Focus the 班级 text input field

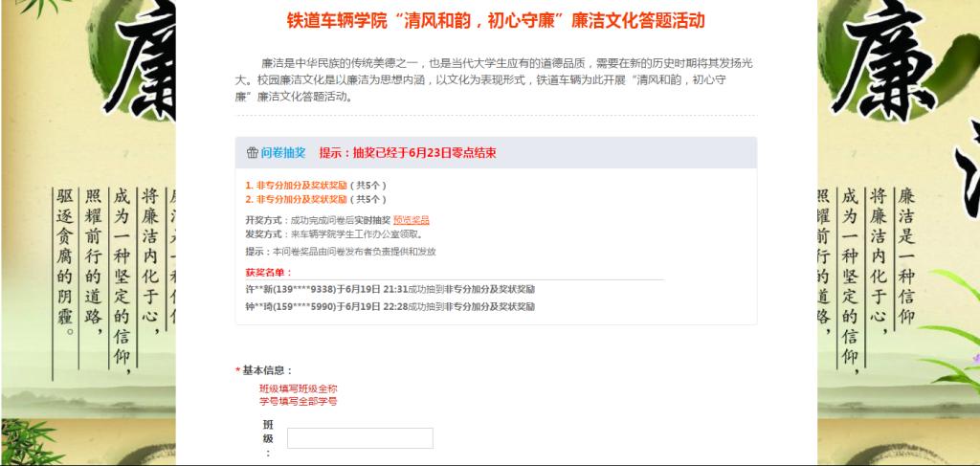pos(360,438)
